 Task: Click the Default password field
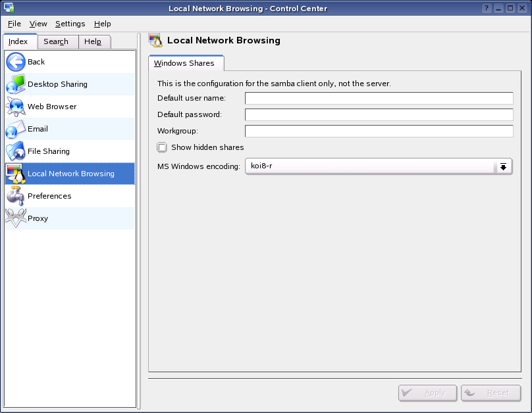tap(379, 114)
